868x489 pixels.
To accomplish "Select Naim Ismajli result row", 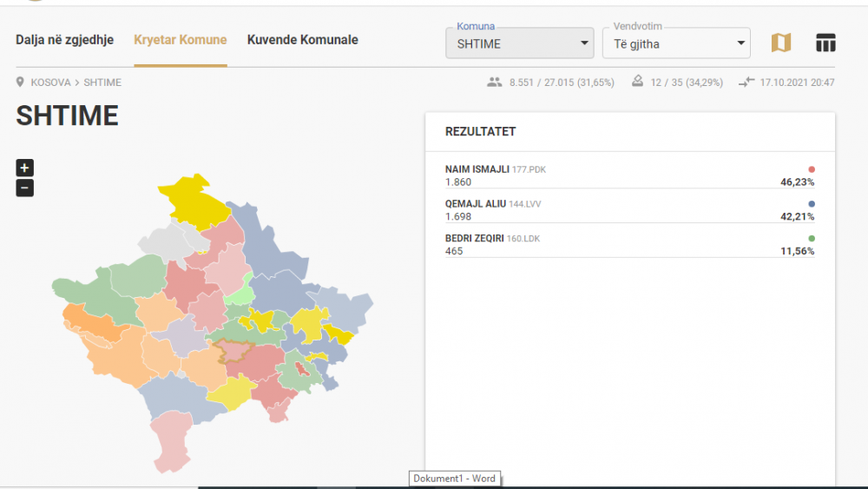I will 629,175.
